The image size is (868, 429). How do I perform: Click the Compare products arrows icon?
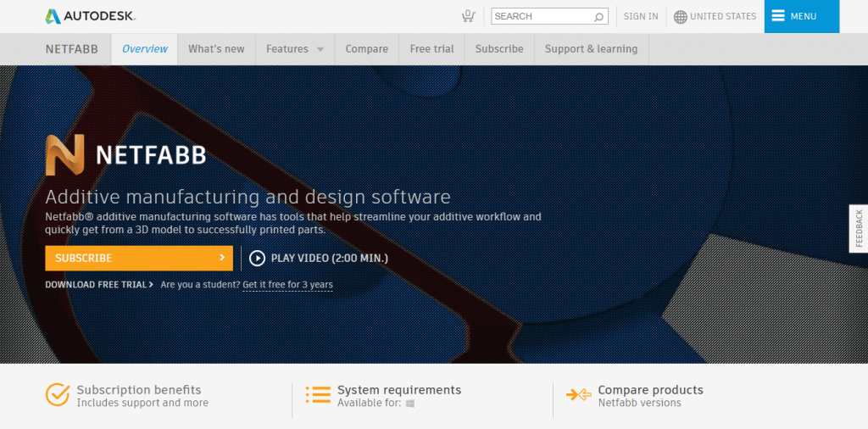pos(578,395)
